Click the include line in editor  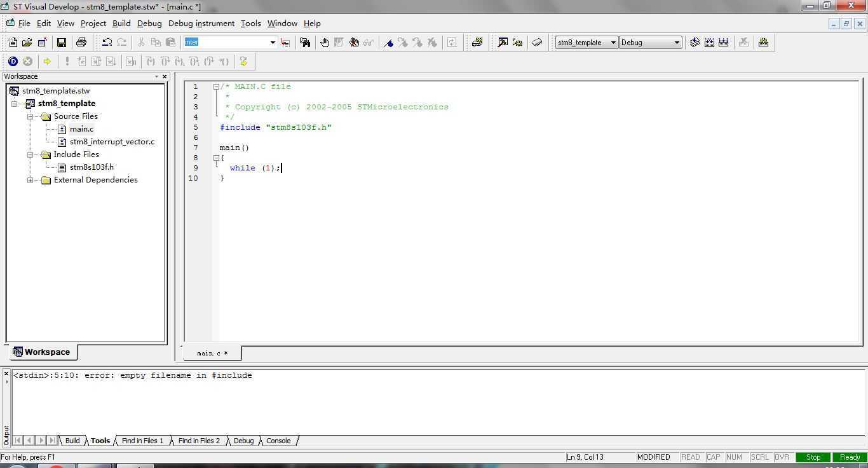pyautogui.click(x=276, y=127)
